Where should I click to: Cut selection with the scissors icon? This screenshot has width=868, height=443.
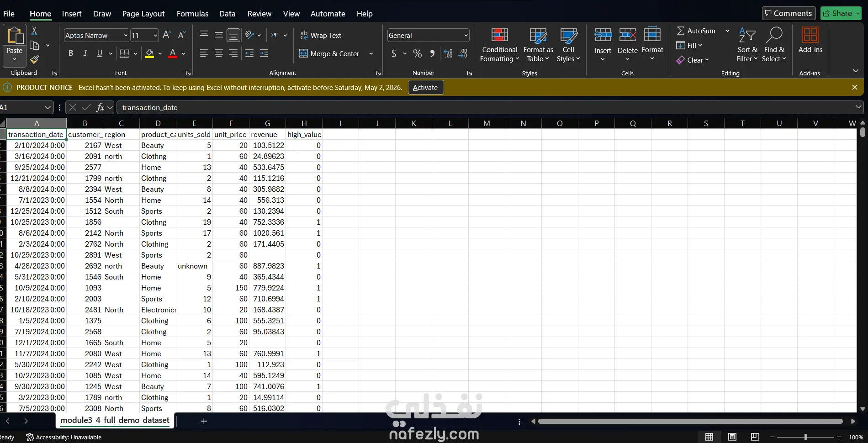34,31
